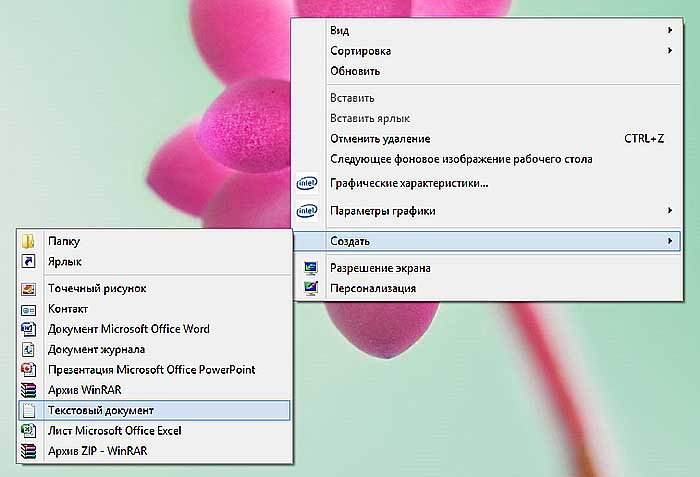Click the Excel sheet icon
This screenshot has width=700, height=477.
click(28, 431)
